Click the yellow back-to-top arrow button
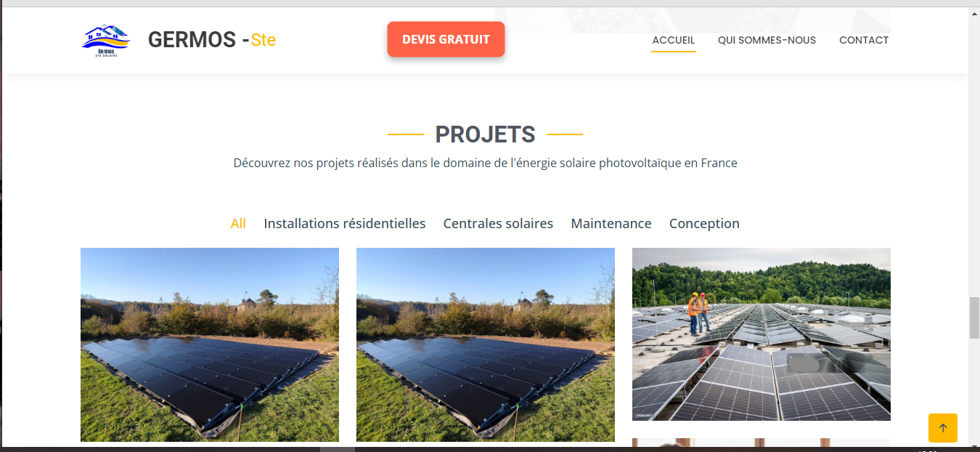Image resolution: width=980 pixels, height=452 pixels. pos(942,428)
